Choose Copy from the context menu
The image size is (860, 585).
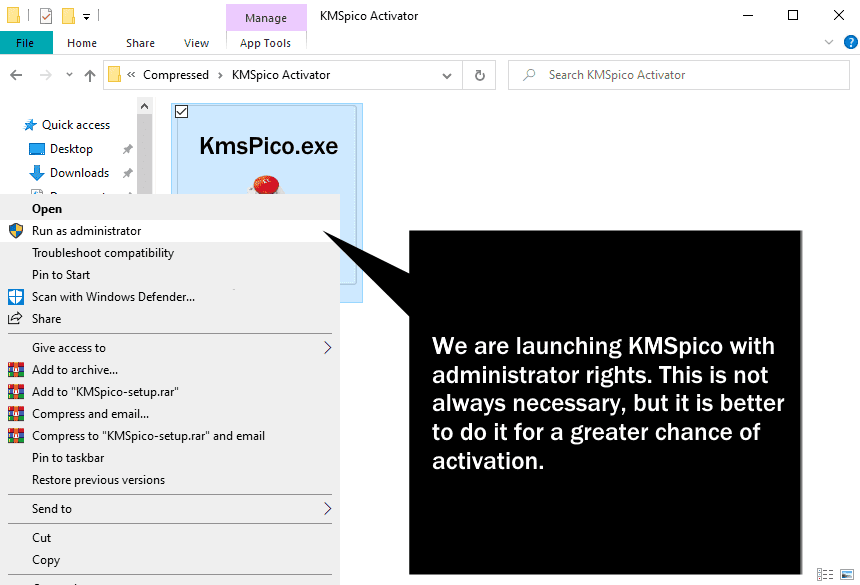point(170,560)
